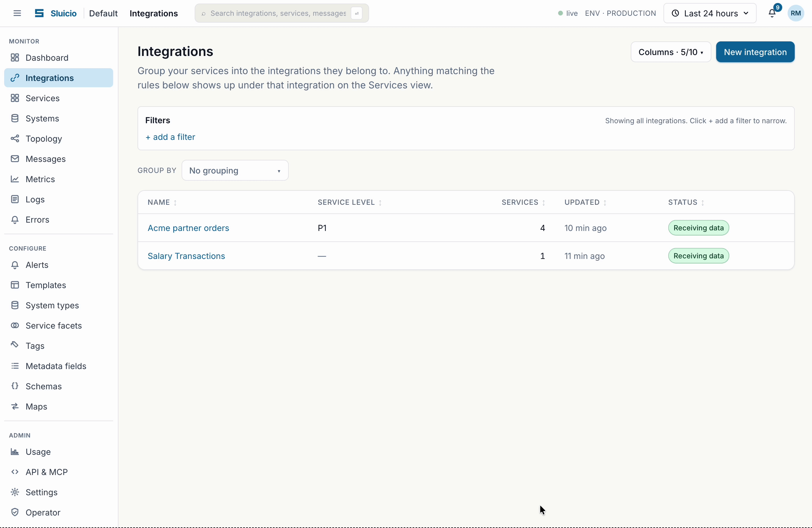Focus the search integrations input field
812x528 pixels.
[x=278, y=13]
